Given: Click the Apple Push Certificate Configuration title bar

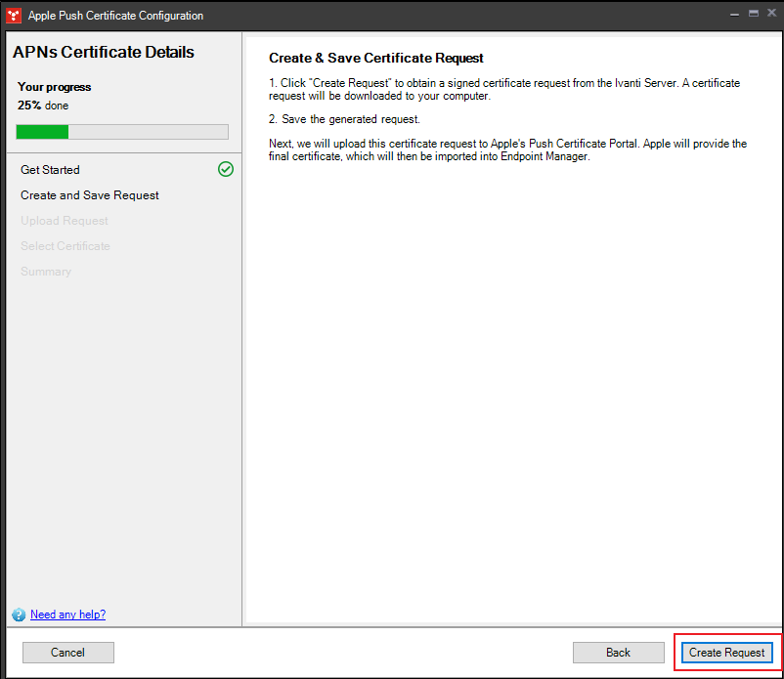Looking at the screenshot, I should [x=115, y=16].
